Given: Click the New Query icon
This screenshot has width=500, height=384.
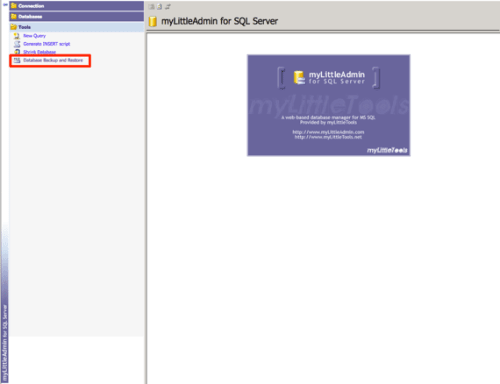Looking at the screenshot, I should 17,36.
